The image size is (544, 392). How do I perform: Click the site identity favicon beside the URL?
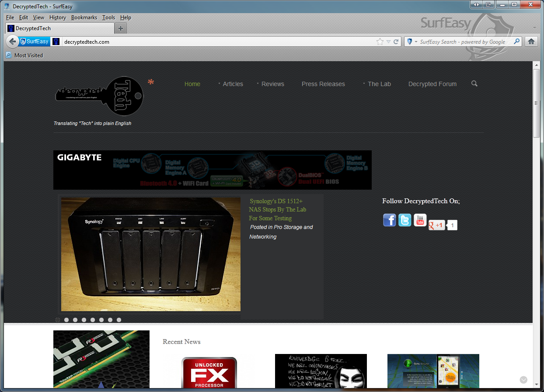[x=56, y=42]
